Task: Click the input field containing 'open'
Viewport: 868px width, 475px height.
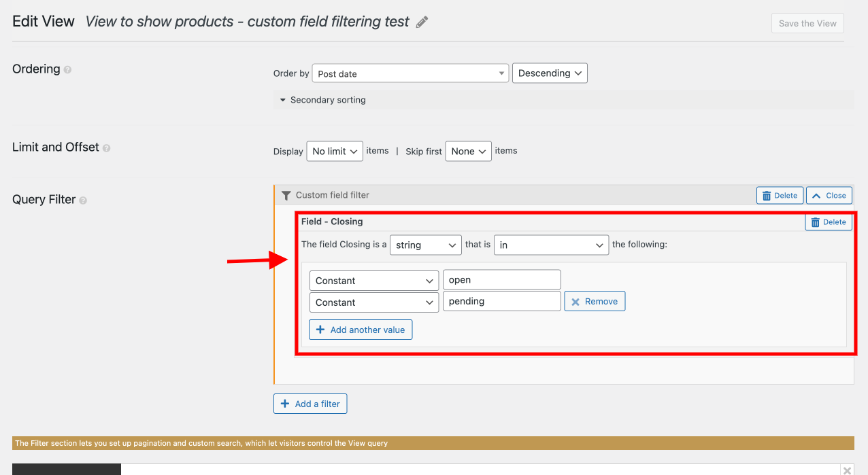Action: tap(501, 279)
